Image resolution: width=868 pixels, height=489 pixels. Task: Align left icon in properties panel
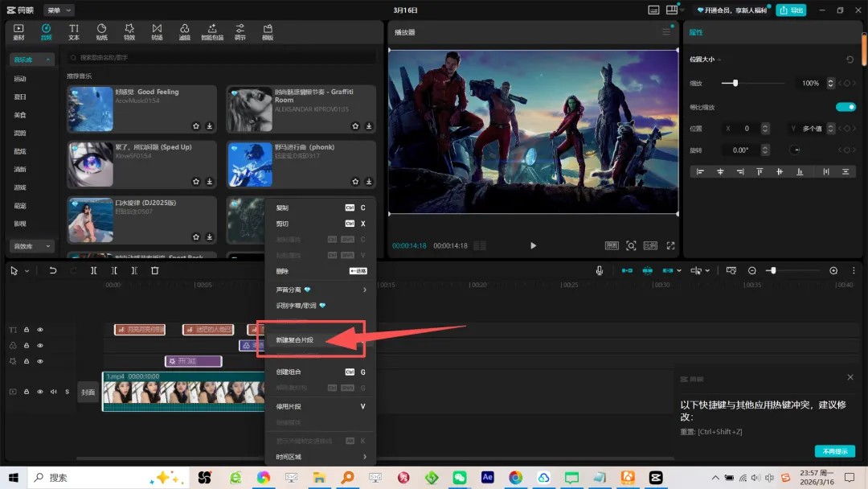coord(700,172)
